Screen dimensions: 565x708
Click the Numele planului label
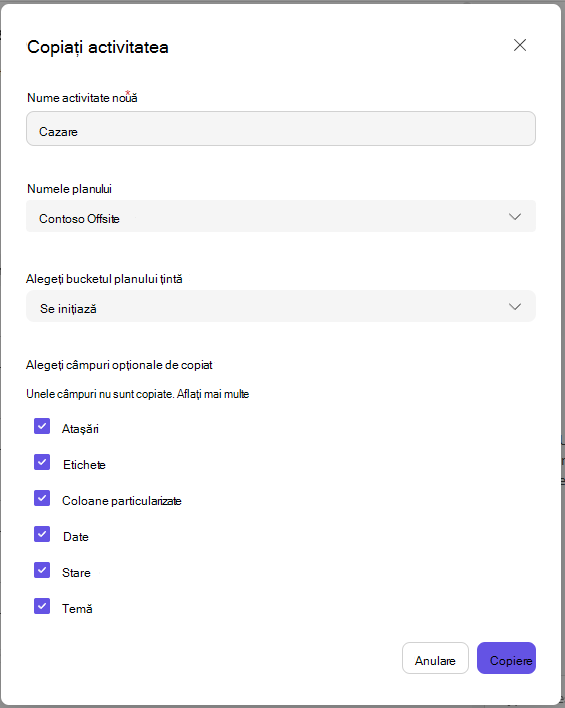click(x=70, y=189)
